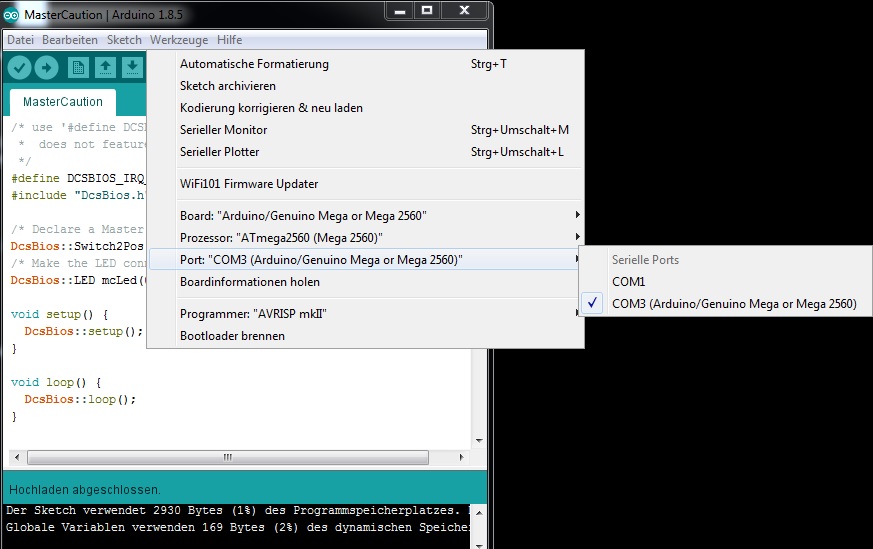Viewport: 873px width, 549px height.
Task: Click the 'Serielle Ports' submenu header
Action: coord(645,259)
